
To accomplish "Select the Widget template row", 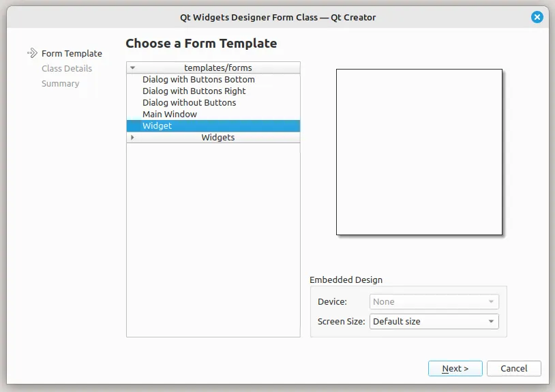I will coord(213,126).
